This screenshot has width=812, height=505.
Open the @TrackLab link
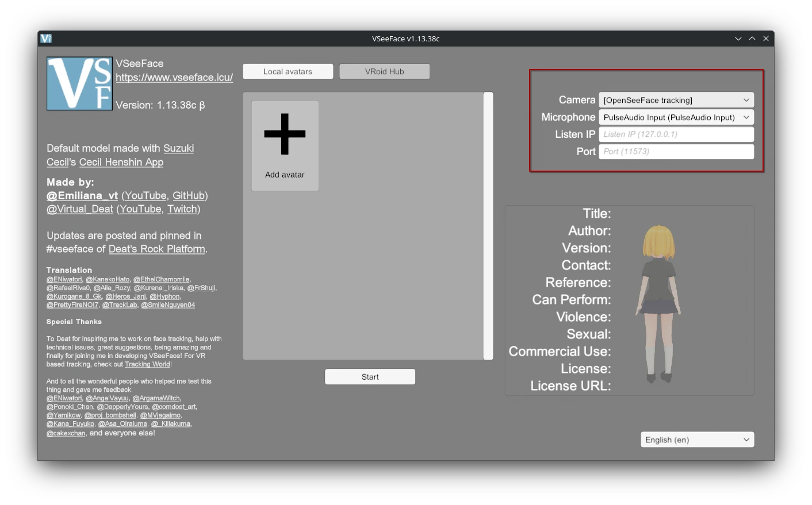point(120,305)
